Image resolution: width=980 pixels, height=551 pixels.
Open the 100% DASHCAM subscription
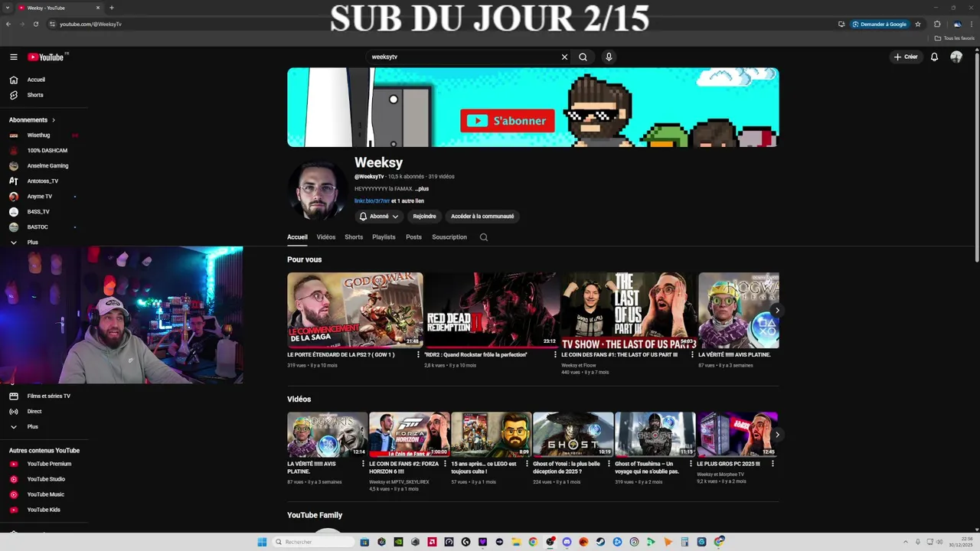pos(47,151)
